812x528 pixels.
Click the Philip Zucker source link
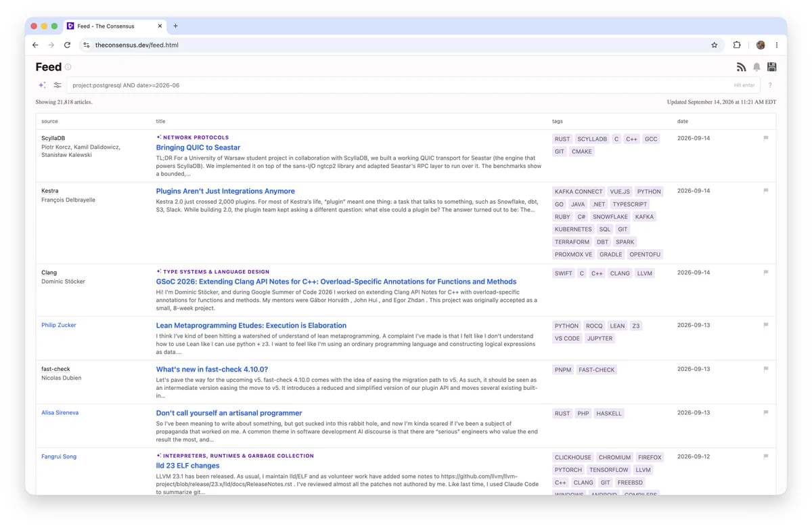pyautogui.click(x=59, y=325)
